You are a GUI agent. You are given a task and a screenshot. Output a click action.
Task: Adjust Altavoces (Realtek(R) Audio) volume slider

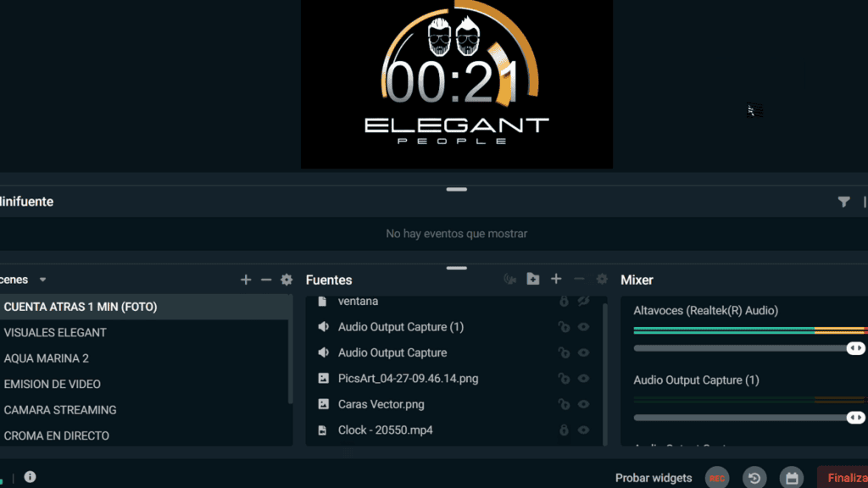[749, 348]
